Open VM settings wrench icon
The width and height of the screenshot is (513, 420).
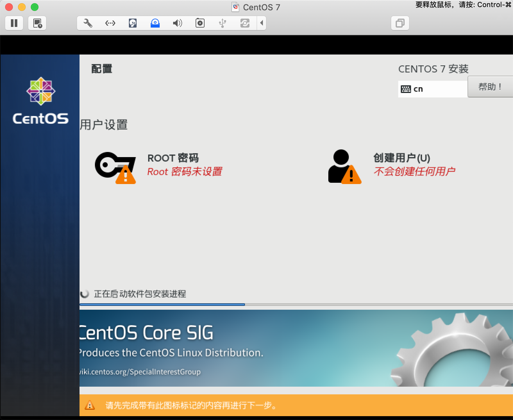(88, 23)
